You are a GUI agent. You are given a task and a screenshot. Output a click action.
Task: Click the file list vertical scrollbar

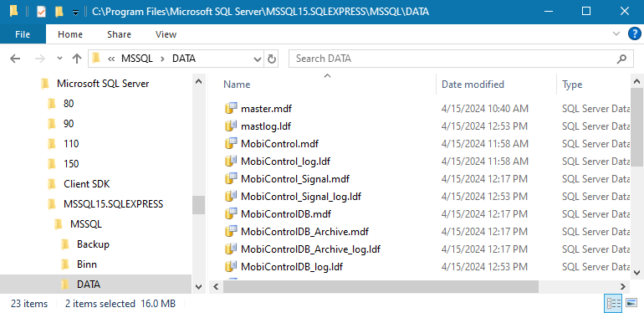pos(636,127)
